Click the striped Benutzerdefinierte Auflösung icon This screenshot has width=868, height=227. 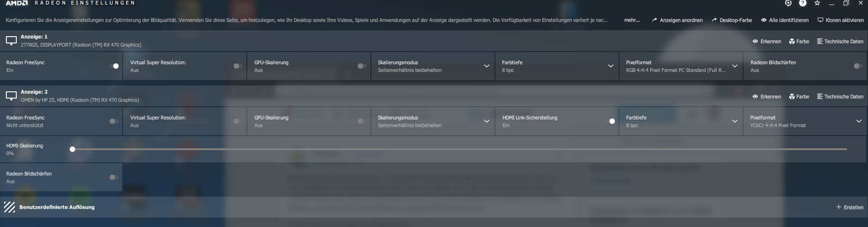[x=10, y=207]
